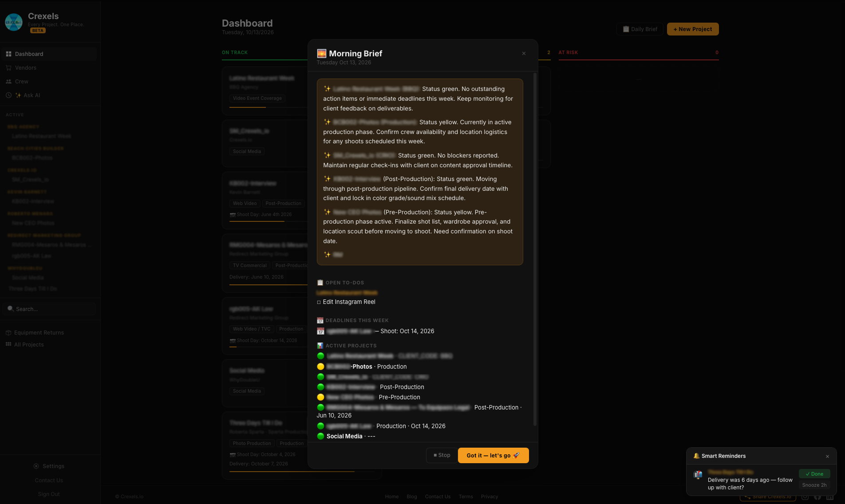Click the search magnifier icon

coord(11,309)
